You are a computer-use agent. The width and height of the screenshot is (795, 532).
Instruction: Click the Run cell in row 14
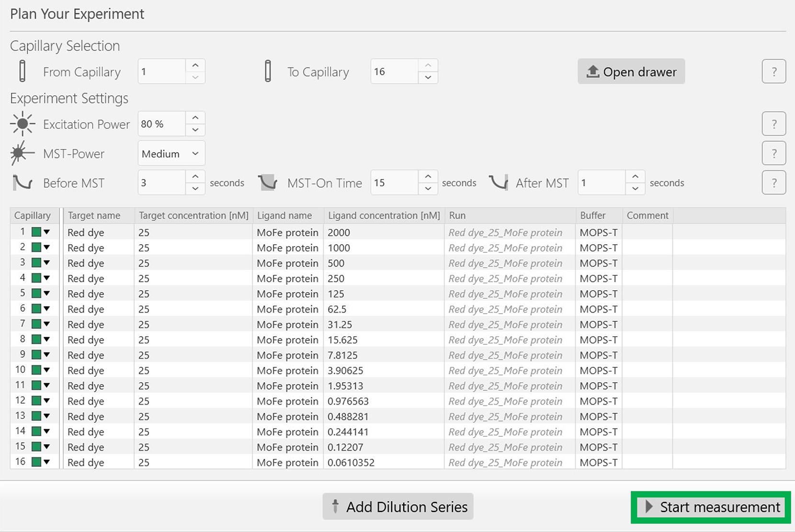[510, 431]
